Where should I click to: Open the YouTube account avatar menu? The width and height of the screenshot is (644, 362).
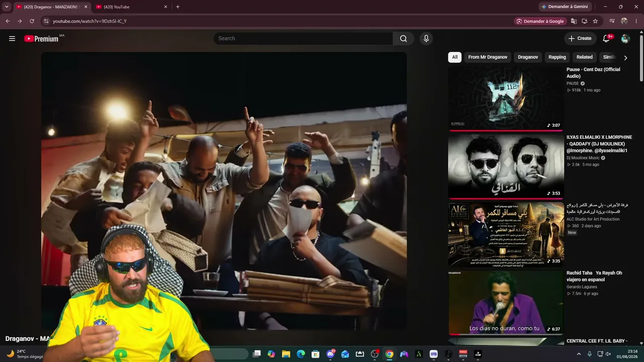[x=625, y=39]
